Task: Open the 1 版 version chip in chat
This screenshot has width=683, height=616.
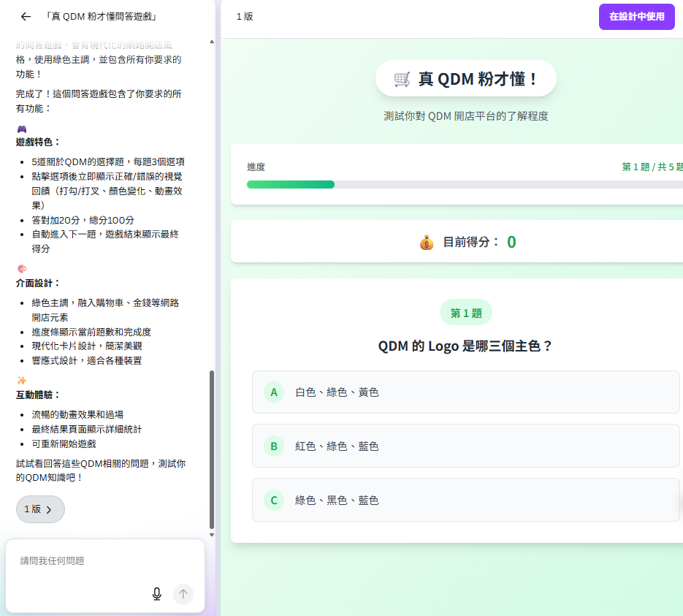Action: click(40, 509)
